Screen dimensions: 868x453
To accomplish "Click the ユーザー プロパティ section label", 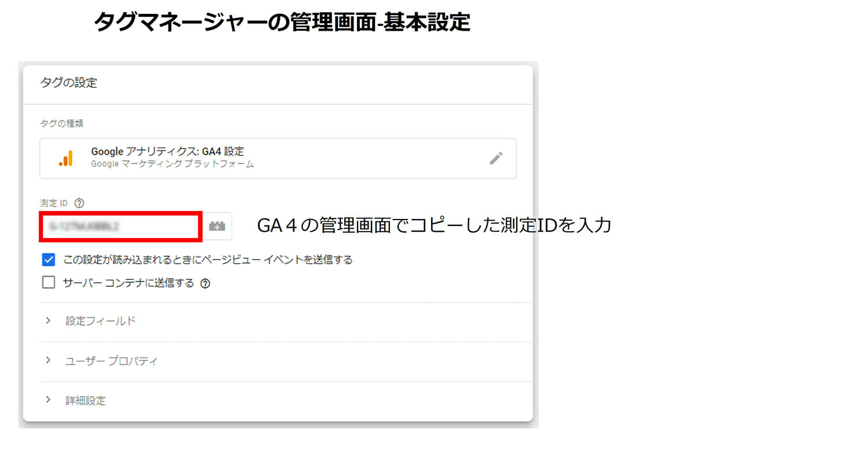I will [x=112, y=361].
